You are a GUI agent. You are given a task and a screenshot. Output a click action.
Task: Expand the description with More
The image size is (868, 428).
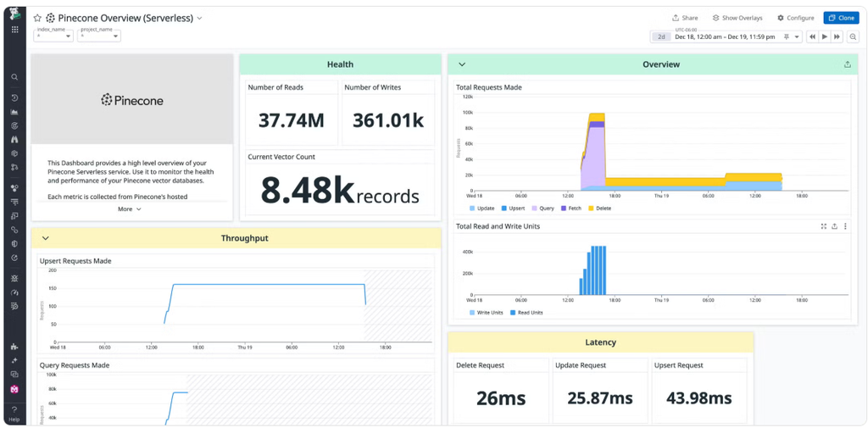[x=130, y=208]
